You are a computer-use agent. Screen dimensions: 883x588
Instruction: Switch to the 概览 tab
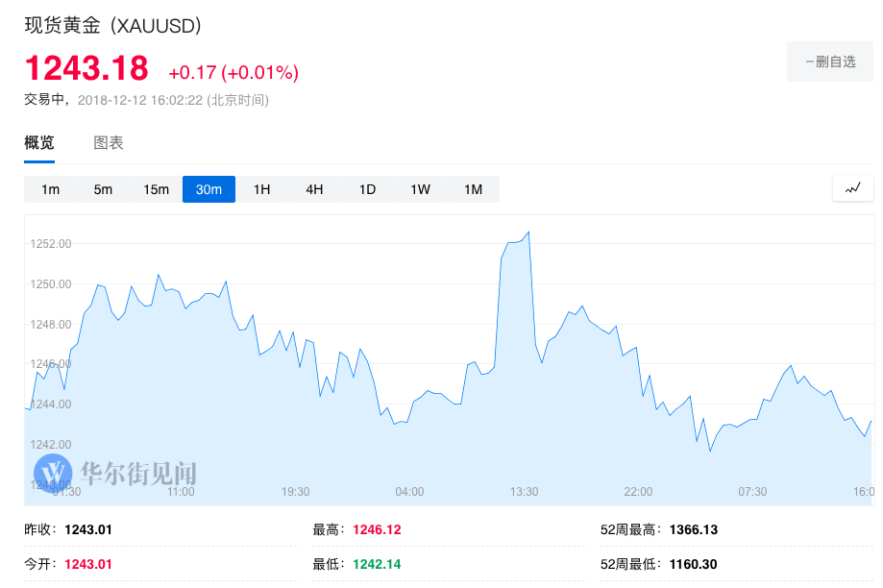click(x=39, y=143)
